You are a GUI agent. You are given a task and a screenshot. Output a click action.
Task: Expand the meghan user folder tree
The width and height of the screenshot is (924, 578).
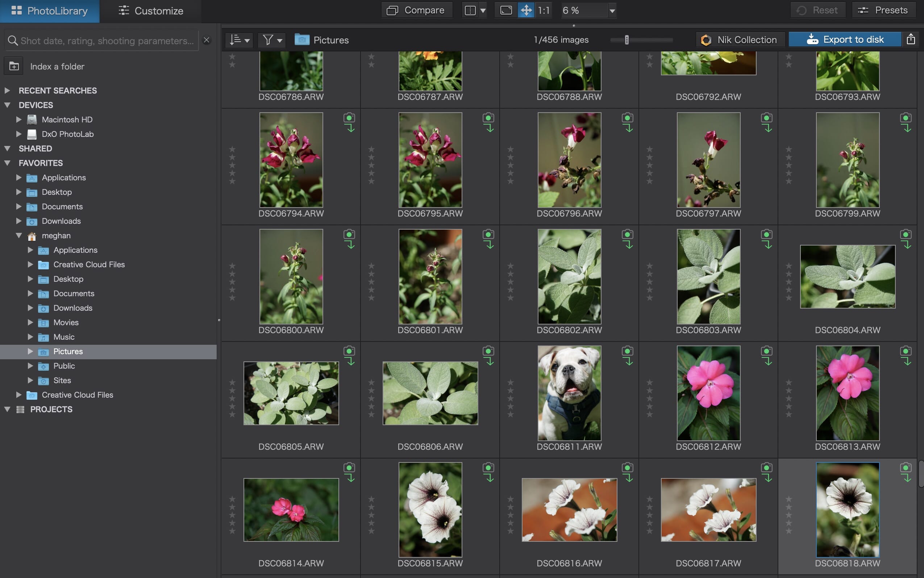(x=17, y=236)
